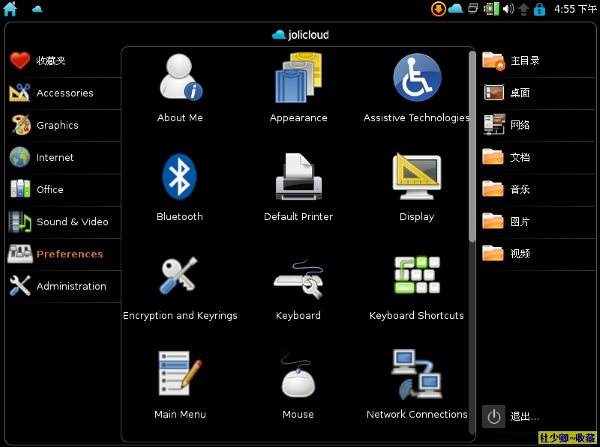Click the orange download arrow tray icon

[438, 9]
